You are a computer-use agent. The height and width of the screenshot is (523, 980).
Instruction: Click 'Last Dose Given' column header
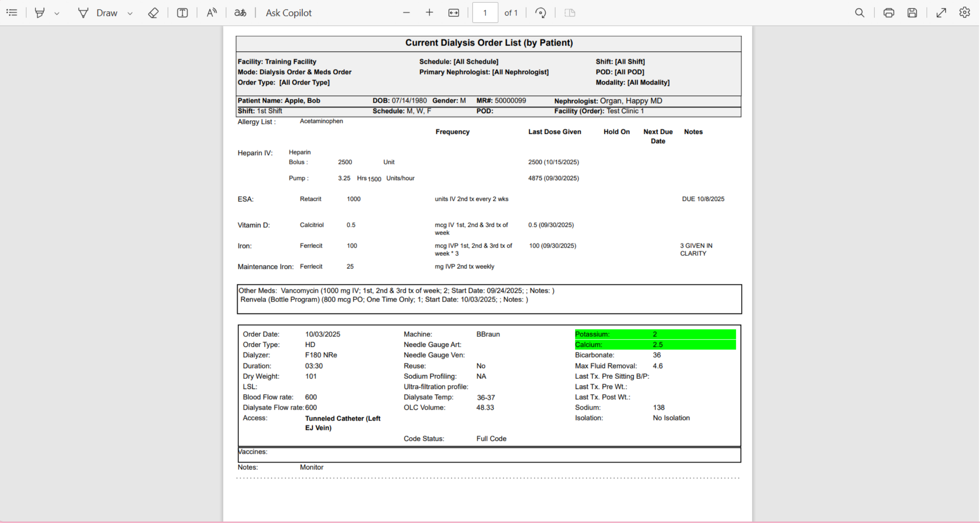pyautogui.click(x=555, y=132)
